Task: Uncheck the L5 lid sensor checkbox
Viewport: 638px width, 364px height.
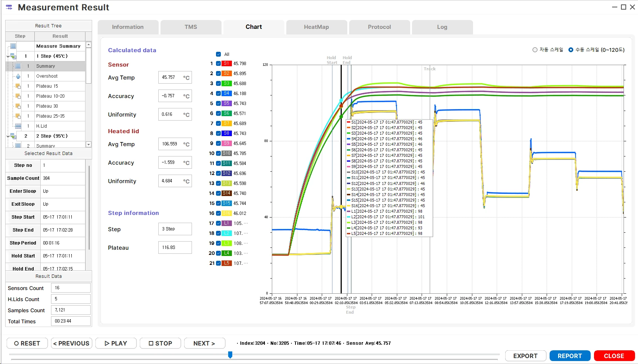Action: click(x=219, y=263)
